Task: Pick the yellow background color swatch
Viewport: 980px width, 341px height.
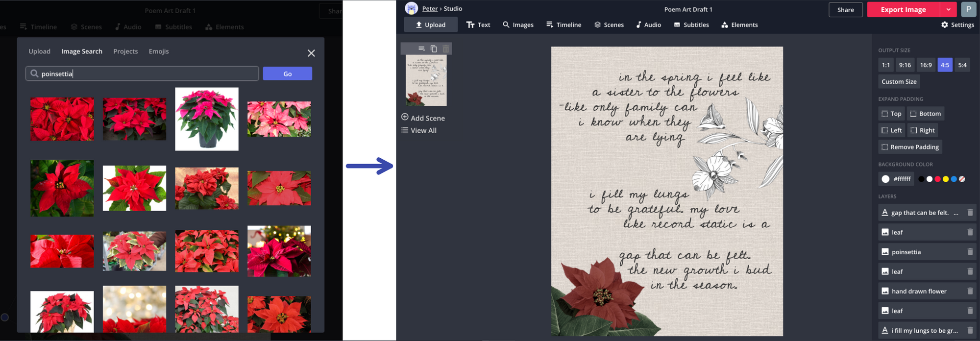Action: point(946,179)
